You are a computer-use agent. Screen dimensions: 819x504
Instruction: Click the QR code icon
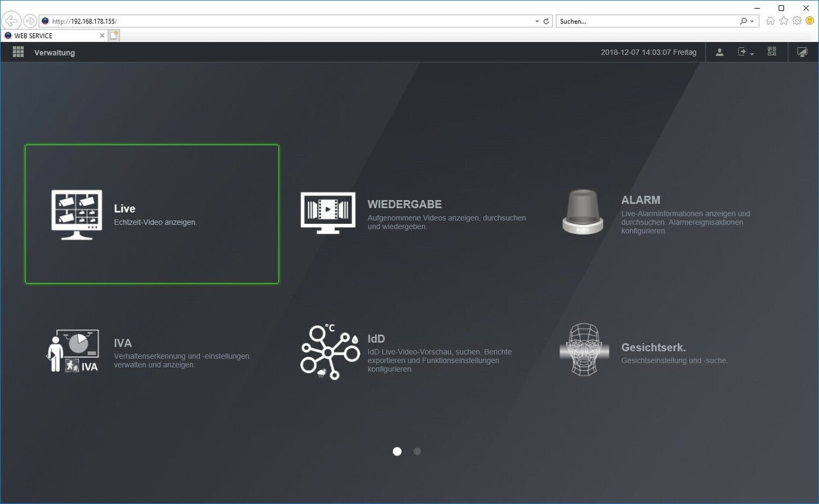pyautogui.click(x=772, y=52)
